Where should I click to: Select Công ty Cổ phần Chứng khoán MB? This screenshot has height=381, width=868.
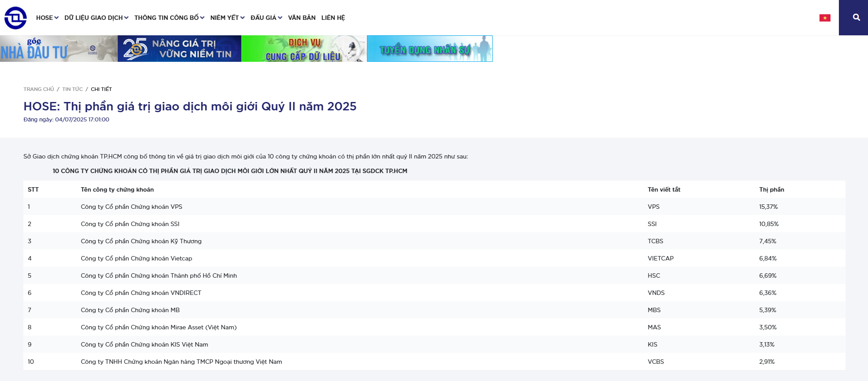(x=130, y=310)
